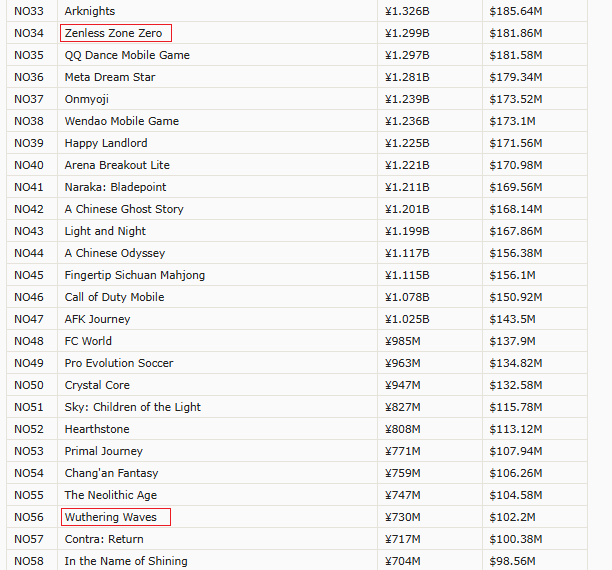Image resolution: width=612 pixels, height=570 pixels.
Task: Select the $181.86M dollar cell
Action: tap(516, 33)
